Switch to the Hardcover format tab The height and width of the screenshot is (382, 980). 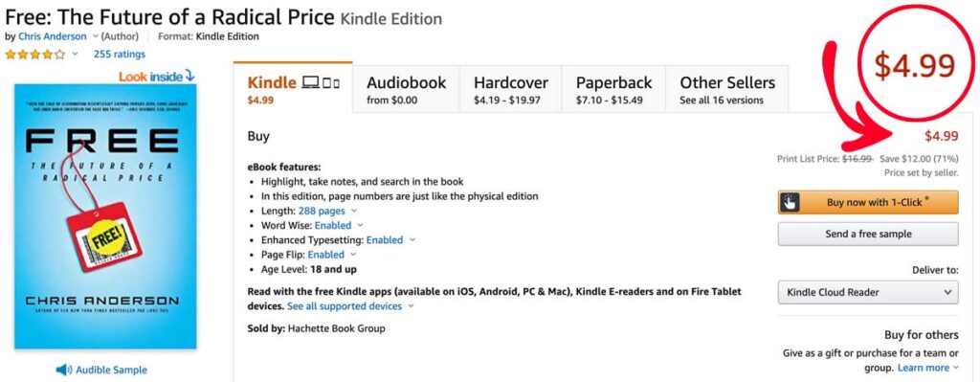511,89
